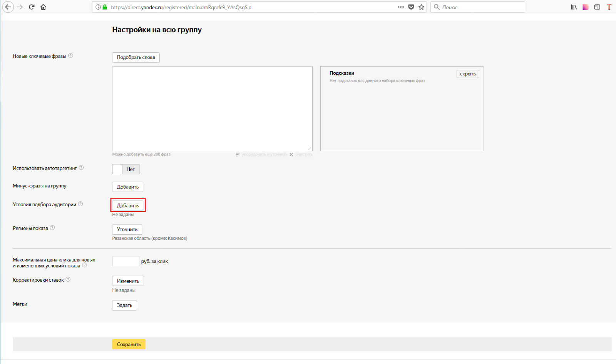Click the browser Поиск search field
The width and height of the screenshot is (616, 364).
478,7
